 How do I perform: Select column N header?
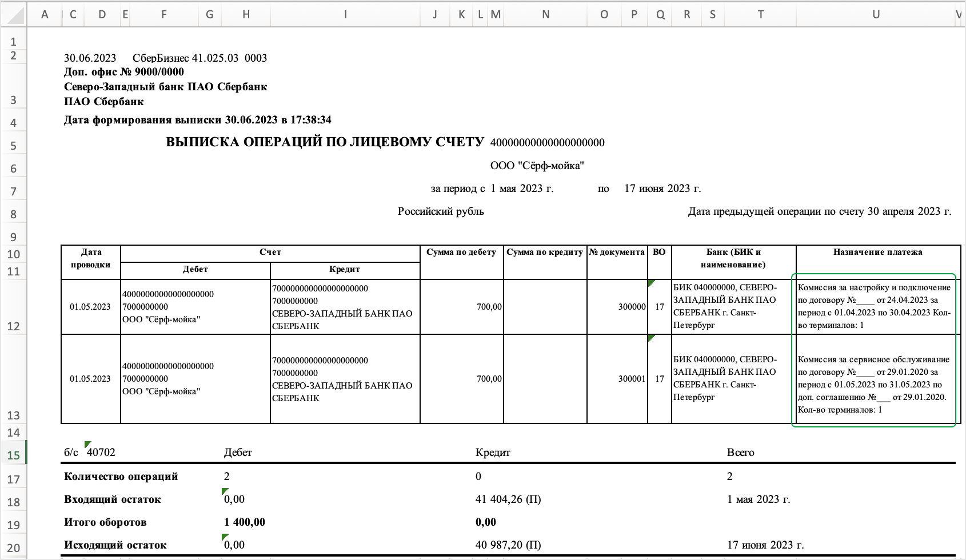[545, 15]
